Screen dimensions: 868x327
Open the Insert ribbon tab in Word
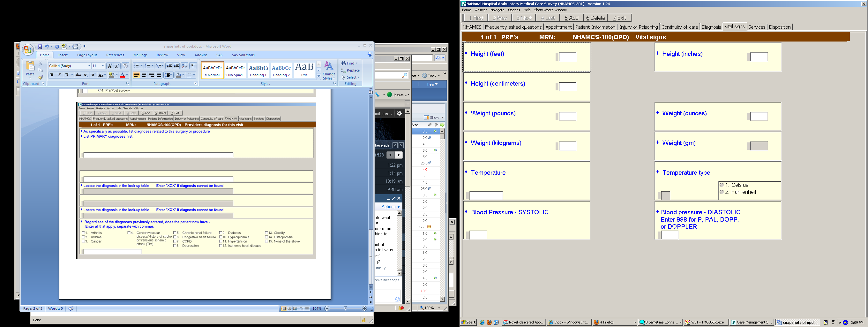tap(63, 55)
